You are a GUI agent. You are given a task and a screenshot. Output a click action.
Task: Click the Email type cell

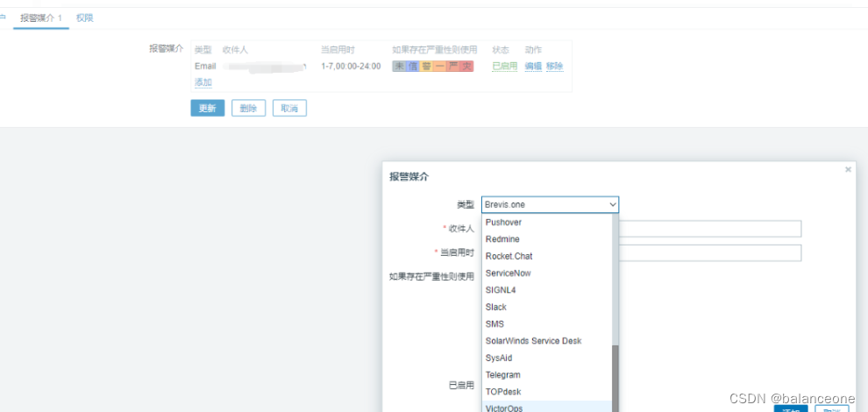pos(205,67)
